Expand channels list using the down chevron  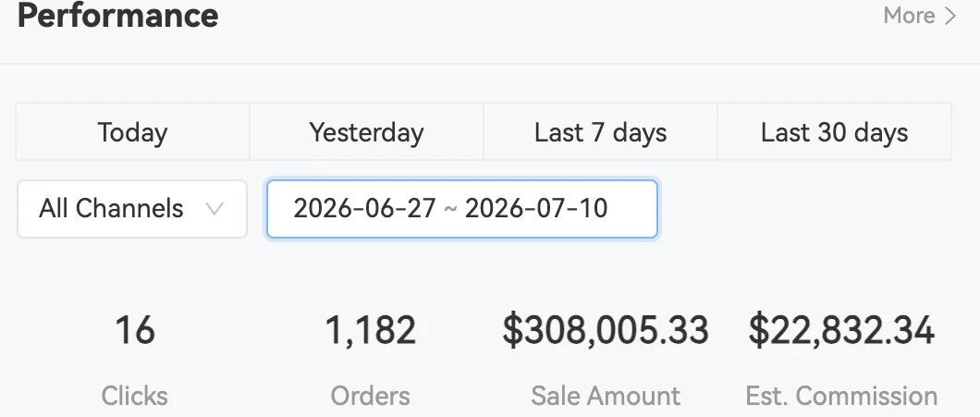(214, 210)
